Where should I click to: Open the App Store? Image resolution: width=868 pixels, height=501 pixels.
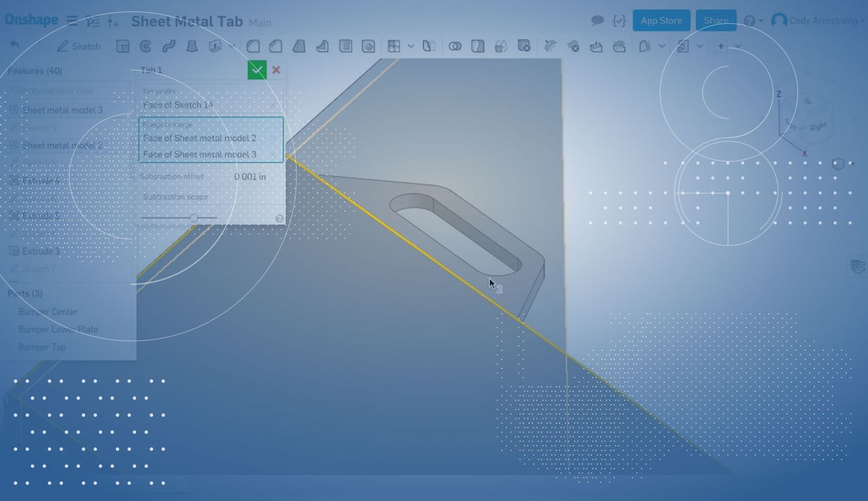(x=661, y=21)
